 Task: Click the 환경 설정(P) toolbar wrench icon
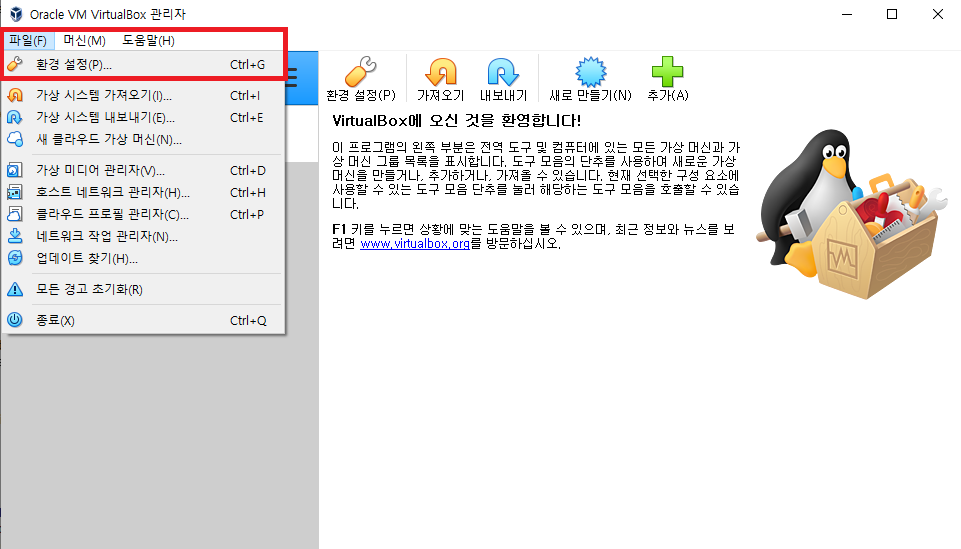tap(360, 72)
